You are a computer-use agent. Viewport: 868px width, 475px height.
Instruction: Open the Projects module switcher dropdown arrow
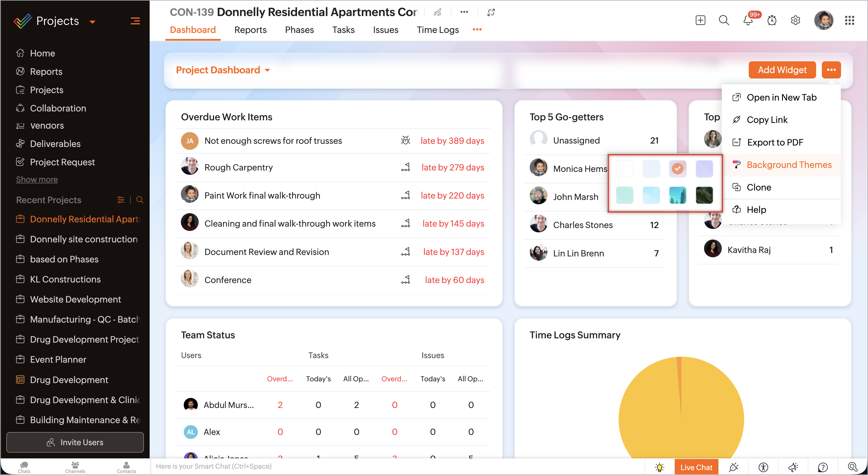[x=92, y=22]
